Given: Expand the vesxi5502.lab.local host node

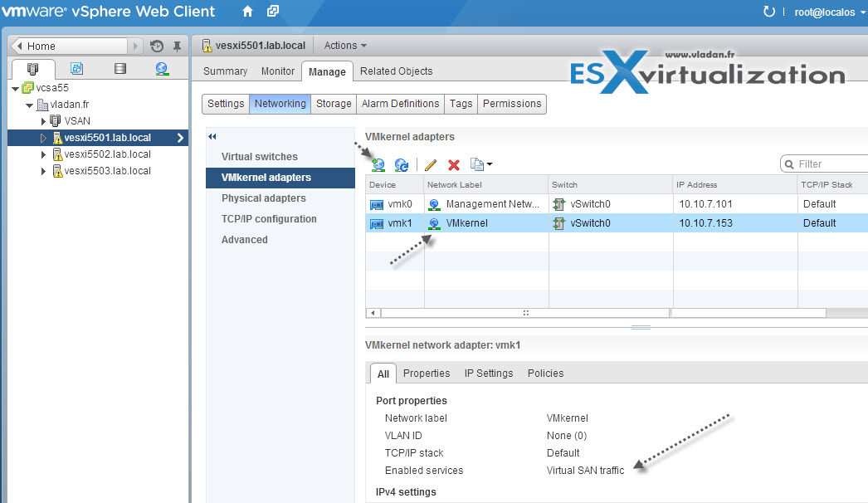Looking at the screenshot, I should point(43,154).
